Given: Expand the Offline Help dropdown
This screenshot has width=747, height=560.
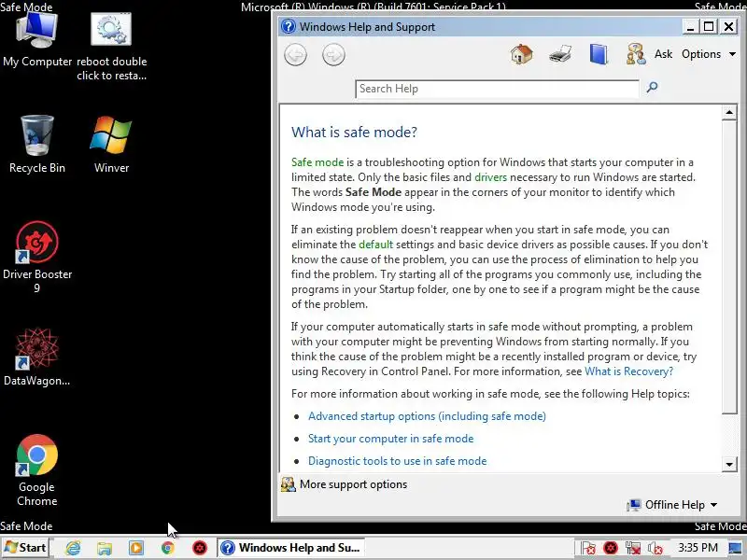Looking at the screenshot, I should (672, 505).
